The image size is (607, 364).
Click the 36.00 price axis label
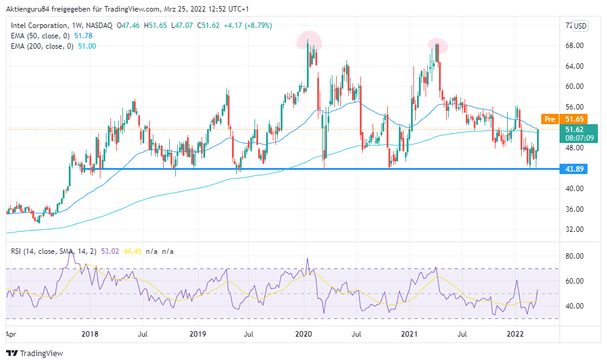point(575,209)
